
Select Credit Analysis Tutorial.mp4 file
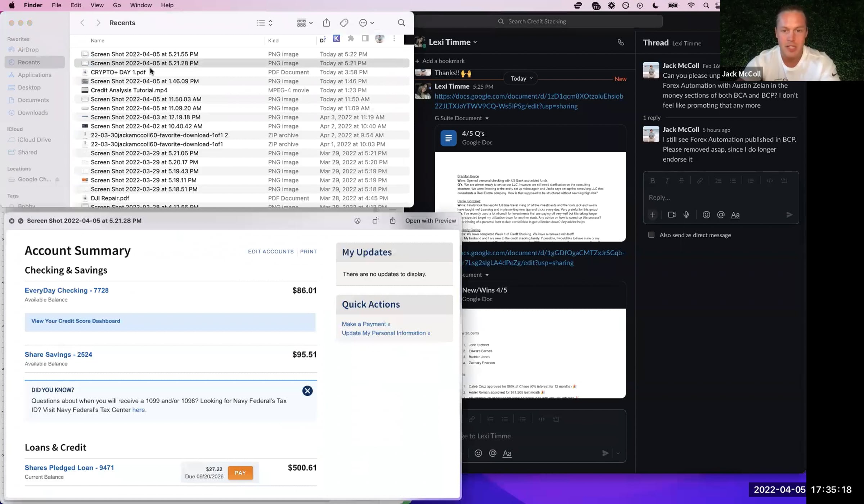[x=129, y=90]
